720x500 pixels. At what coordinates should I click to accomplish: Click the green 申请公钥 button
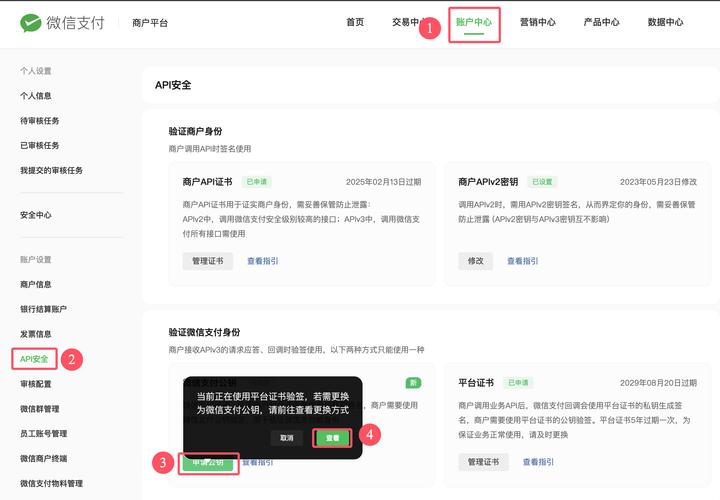[208, 463]
